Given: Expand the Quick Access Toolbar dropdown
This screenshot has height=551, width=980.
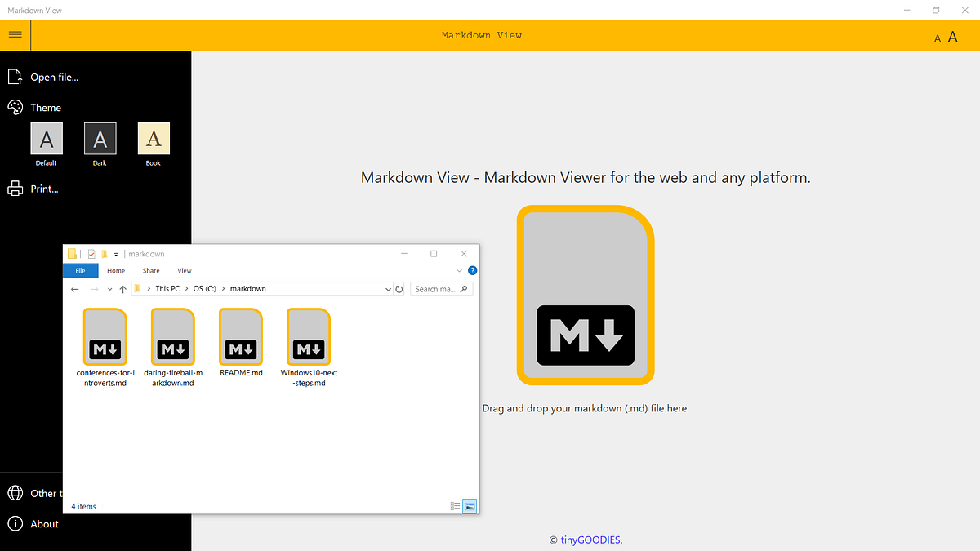Looking at the screenshot, I should click(x=114, y=253).
